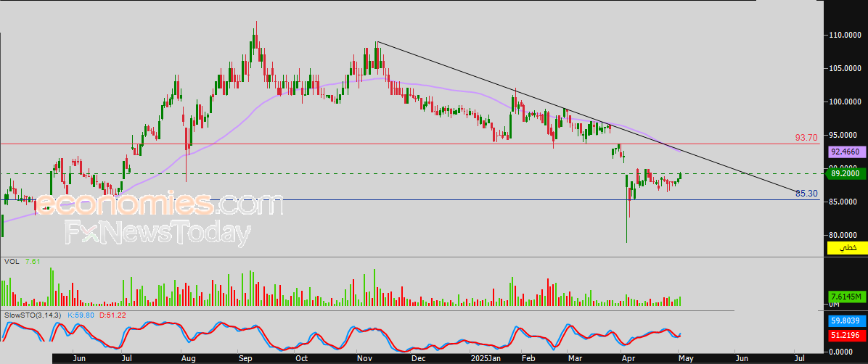Click the 105.0000 price axis label
The image size is (868, 364).
[x=844, y=69]
